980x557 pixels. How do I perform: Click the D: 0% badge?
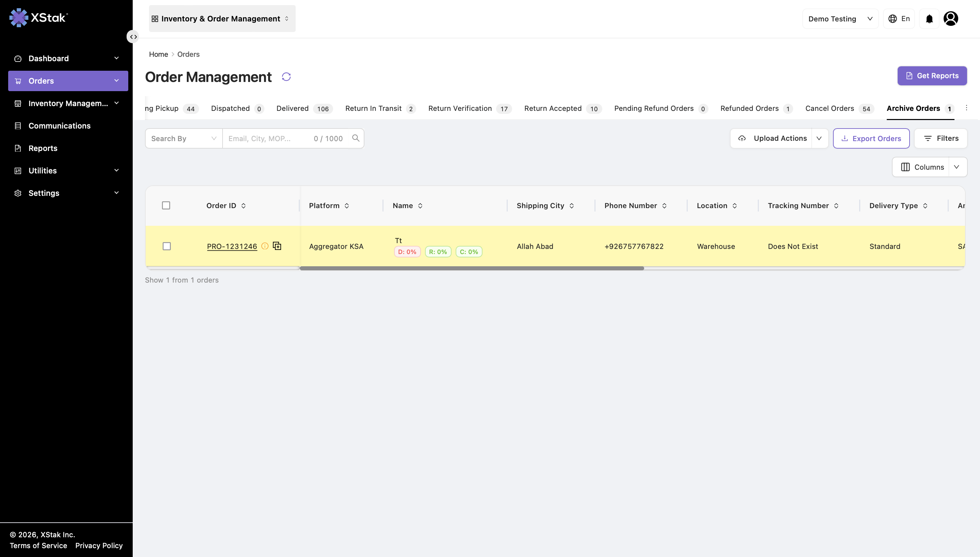[x=407, y=252]
